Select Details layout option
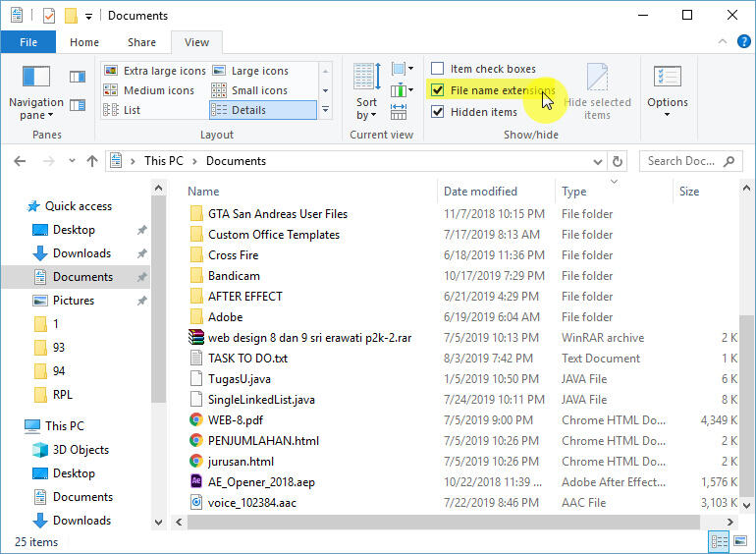 263,110
